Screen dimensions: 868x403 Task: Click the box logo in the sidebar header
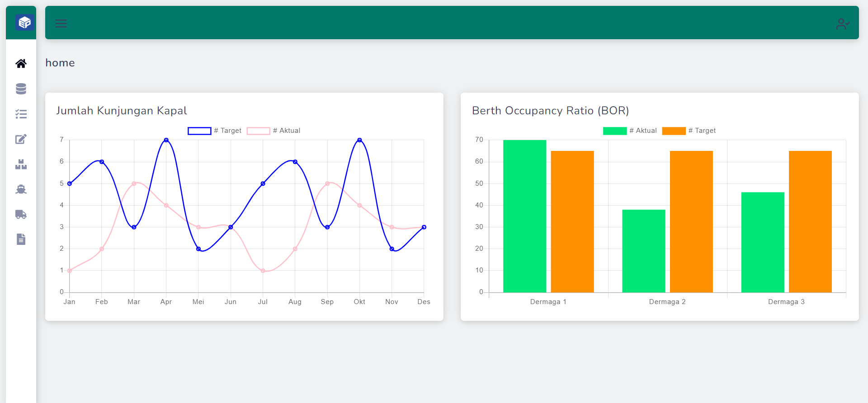(x=24, y=22)
